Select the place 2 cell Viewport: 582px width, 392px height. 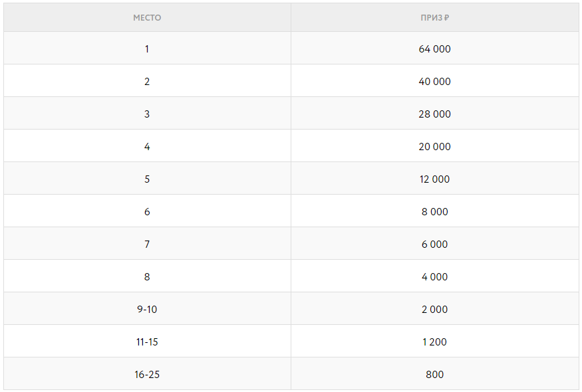click(x=147, y=82)
